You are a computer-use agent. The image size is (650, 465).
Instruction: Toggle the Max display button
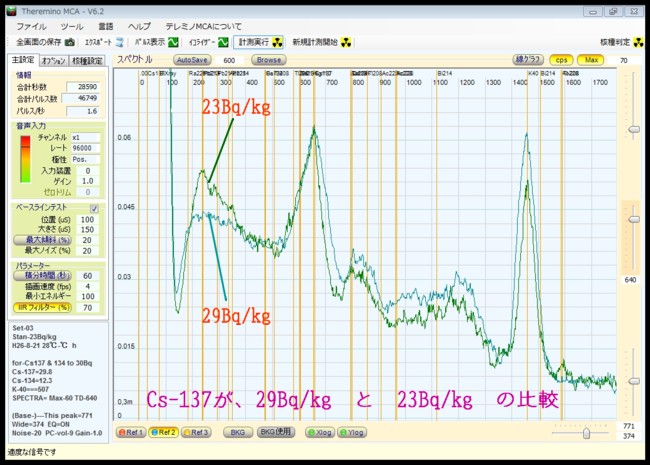point(591,60)
